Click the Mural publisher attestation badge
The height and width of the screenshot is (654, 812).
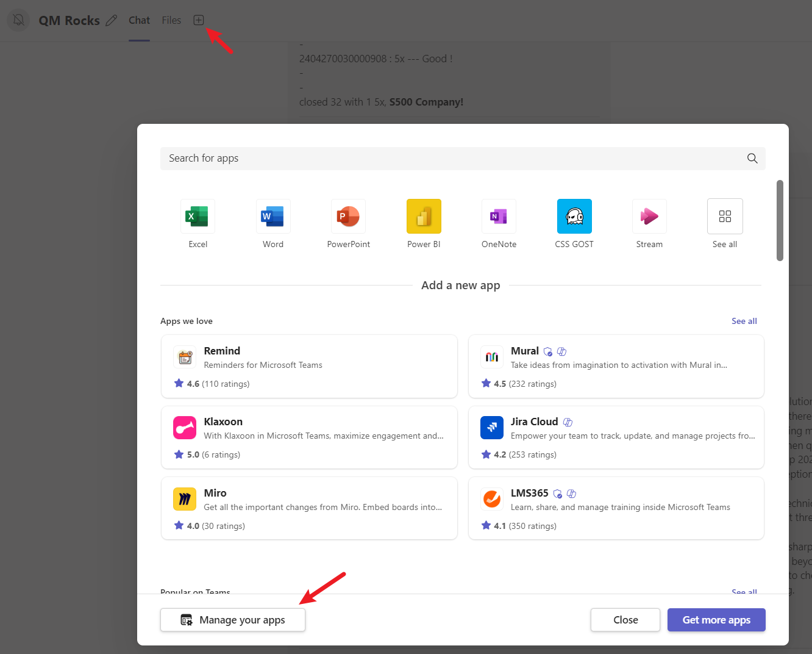[x=548, y=351]
